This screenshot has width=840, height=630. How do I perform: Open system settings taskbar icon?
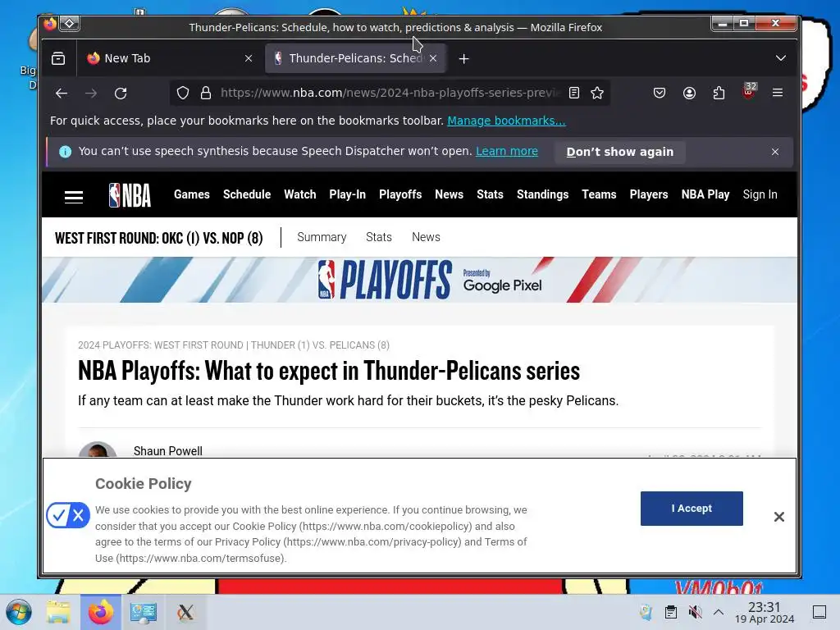click(143, 612)
